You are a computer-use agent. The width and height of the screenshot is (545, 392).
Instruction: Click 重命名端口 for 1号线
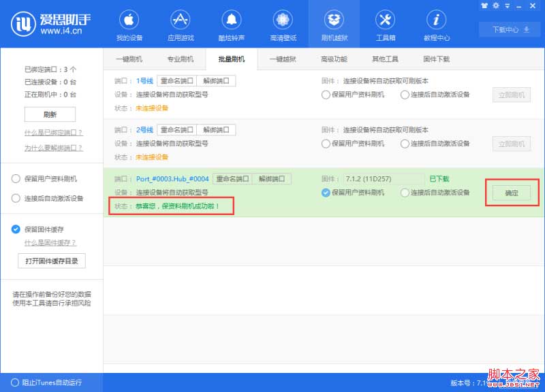tap(177, 81)
